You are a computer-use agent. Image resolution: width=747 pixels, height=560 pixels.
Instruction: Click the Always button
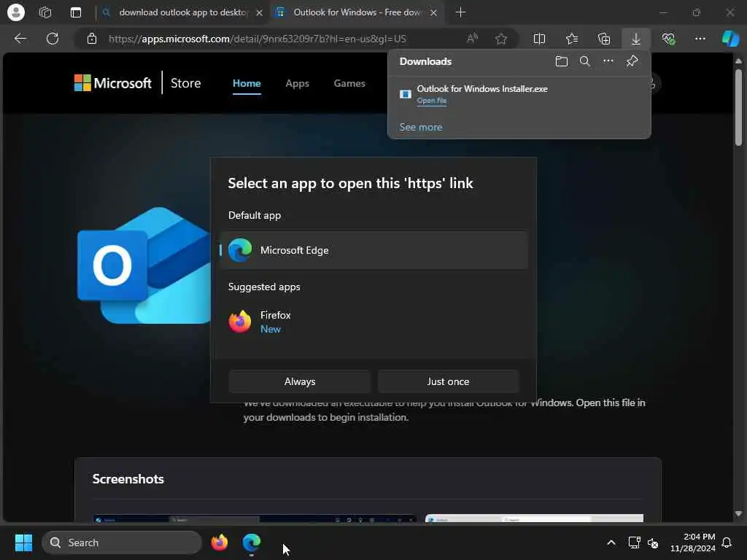[x=300, y=381]
